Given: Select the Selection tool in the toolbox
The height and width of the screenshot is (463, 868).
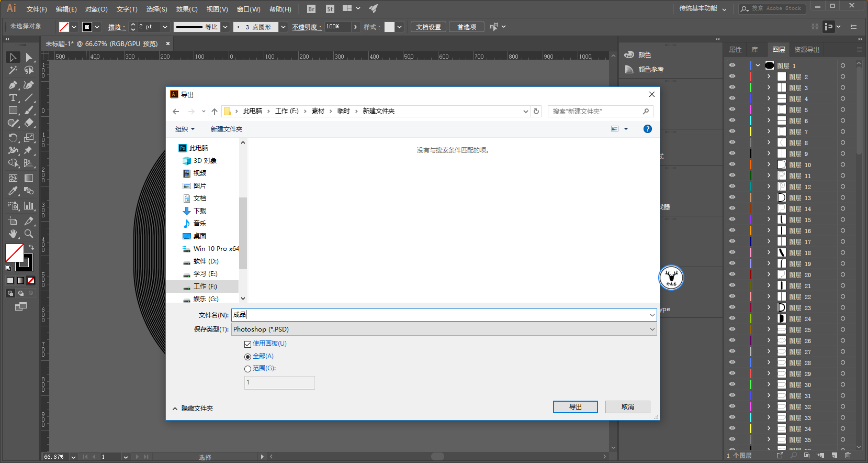Looking at the screenshot, I should coord(13,57).
